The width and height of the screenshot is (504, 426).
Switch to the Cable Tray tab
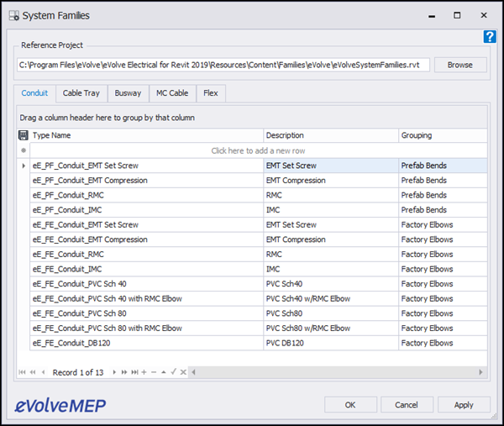click(81, 93)
